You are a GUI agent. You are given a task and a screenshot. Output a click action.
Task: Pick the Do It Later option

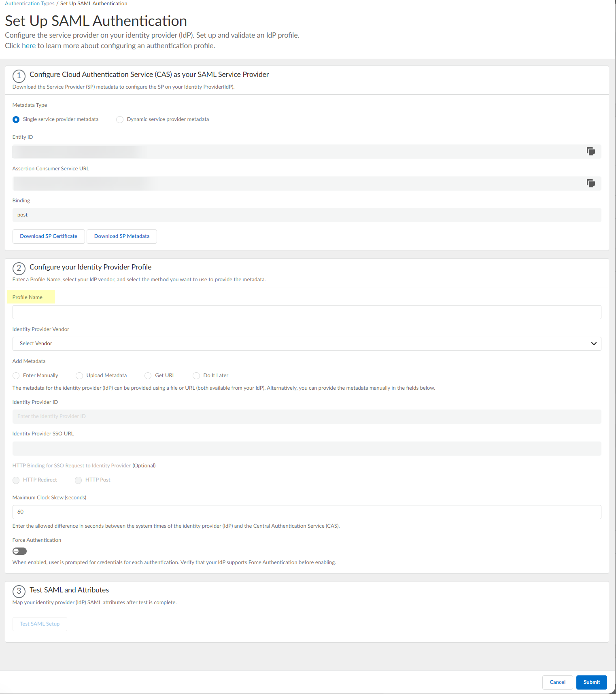tap(196, 376)
